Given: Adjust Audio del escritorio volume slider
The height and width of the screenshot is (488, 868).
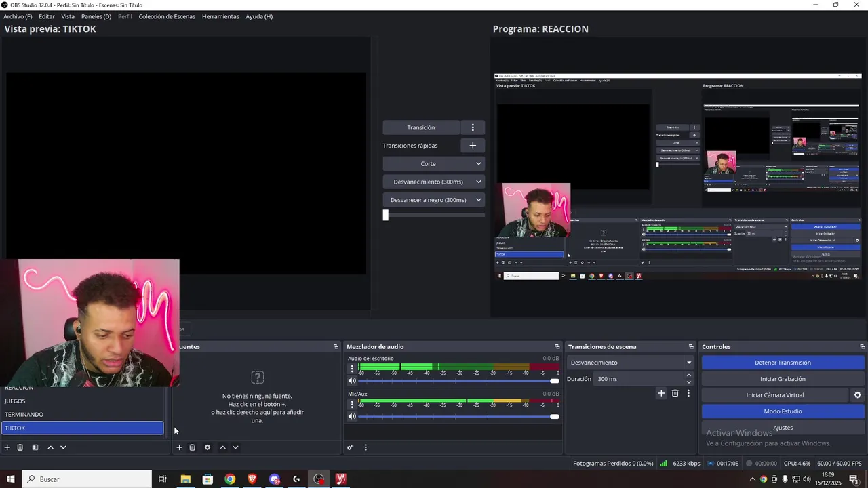Looking at the screenshot, I should coord(459,381).
